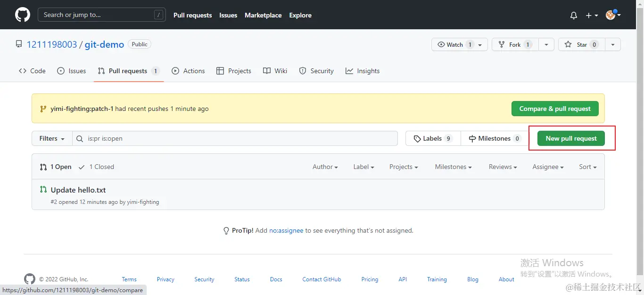Open the footer Security link
Image resolution: width=644 pixels, height=295 pixels.
click(x=204, y=279)
